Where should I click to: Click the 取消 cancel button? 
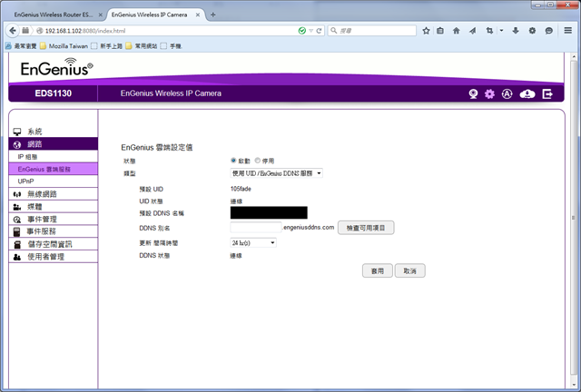pos(409,270)
